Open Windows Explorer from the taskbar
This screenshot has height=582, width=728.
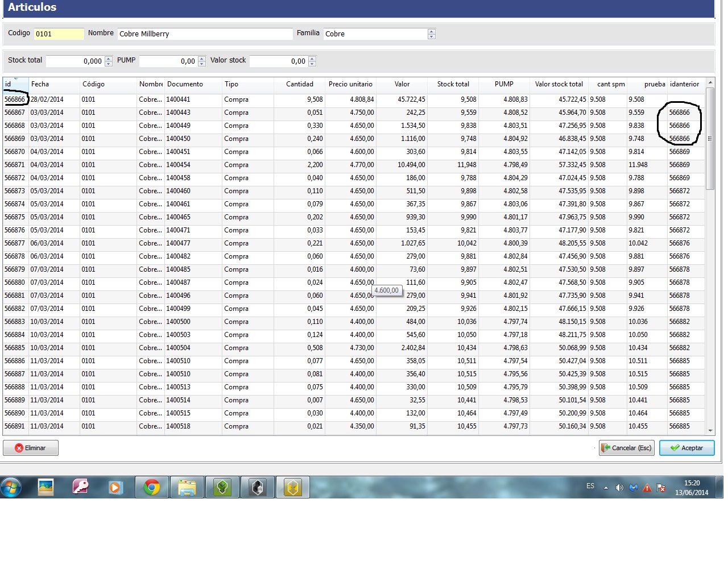coord(187,487)
